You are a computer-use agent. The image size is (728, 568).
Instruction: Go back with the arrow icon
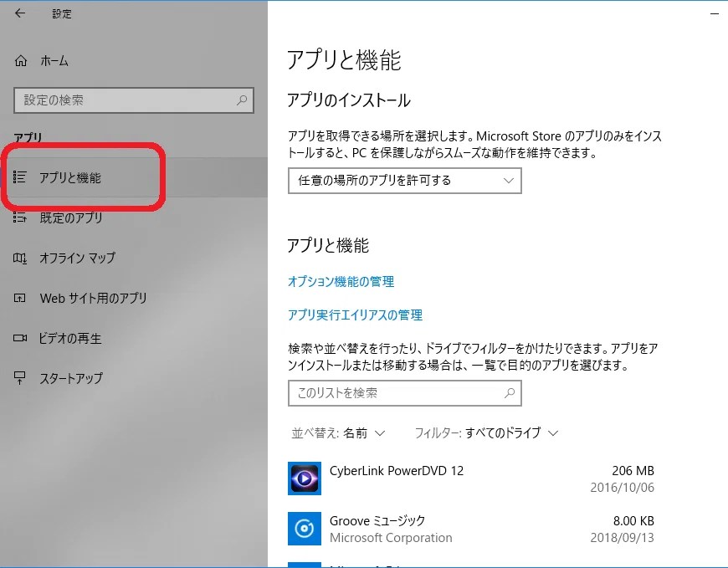coord(19,13)
